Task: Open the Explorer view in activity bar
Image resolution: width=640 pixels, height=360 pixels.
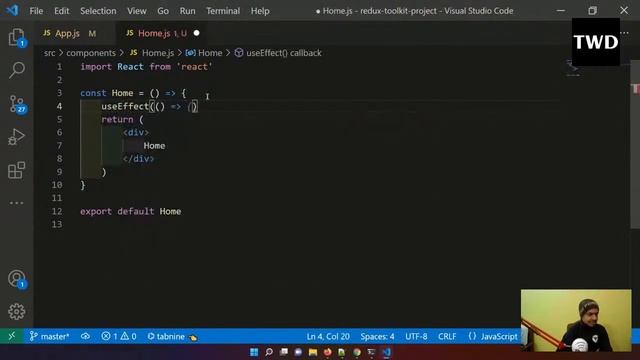Action: coord(17,38)
